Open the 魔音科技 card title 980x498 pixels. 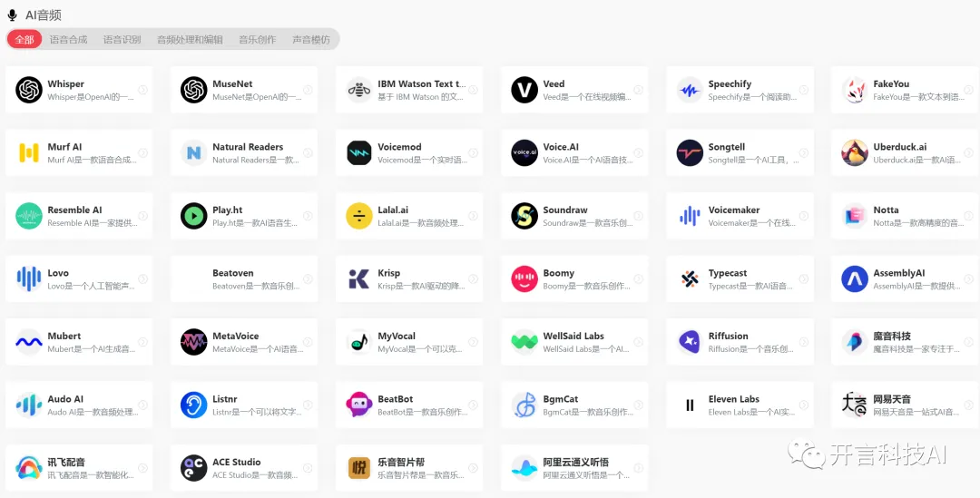click(x=892, y=337)
